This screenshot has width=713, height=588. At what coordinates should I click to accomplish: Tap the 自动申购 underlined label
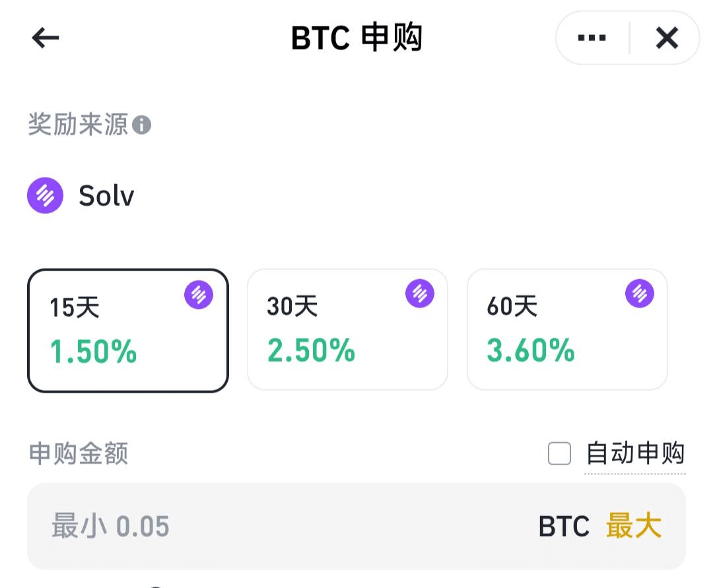click(x=635, y=453)
